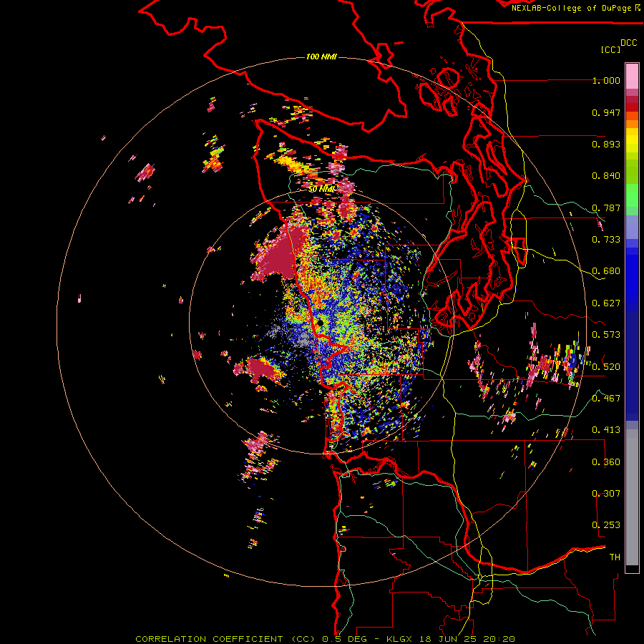Select the 0.733 scale value
Image resolution: width=644 pixels, height=644 pixels.
point(606,240)
